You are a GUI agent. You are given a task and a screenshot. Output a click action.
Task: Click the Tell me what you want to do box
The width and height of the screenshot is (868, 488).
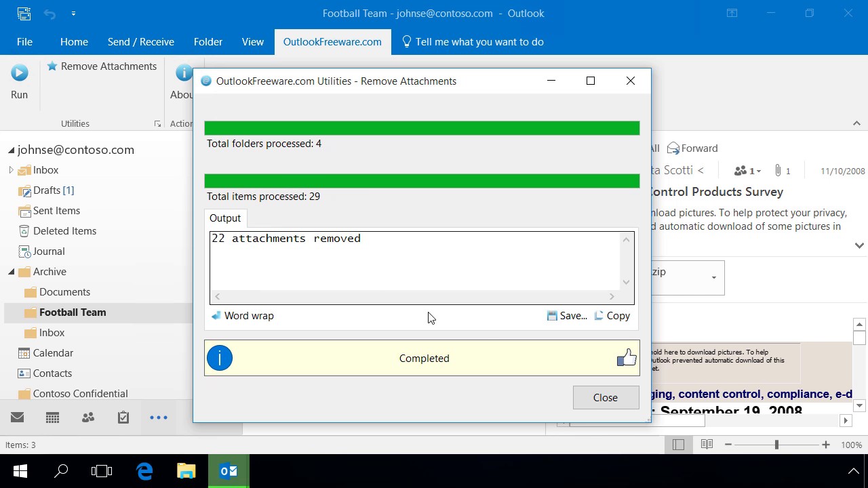[x=473, y=42]
